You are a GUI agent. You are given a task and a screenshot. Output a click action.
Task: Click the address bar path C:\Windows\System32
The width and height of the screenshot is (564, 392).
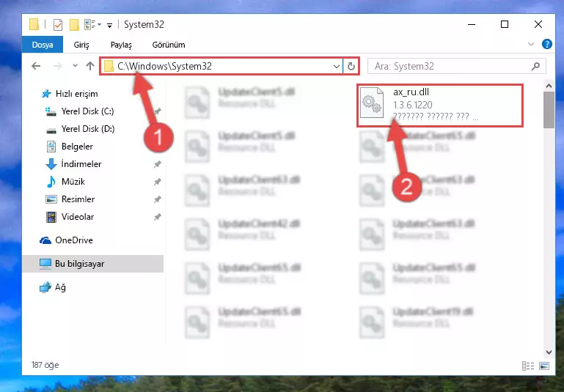pos(164,66)
